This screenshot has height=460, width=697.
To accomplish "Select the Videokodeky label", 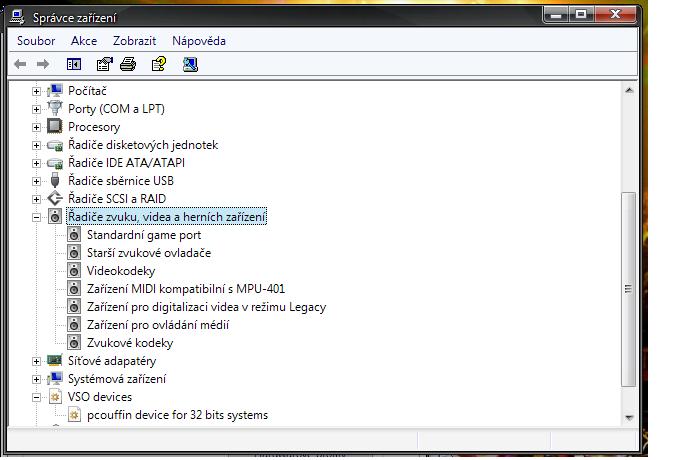I will click(121, 271).
